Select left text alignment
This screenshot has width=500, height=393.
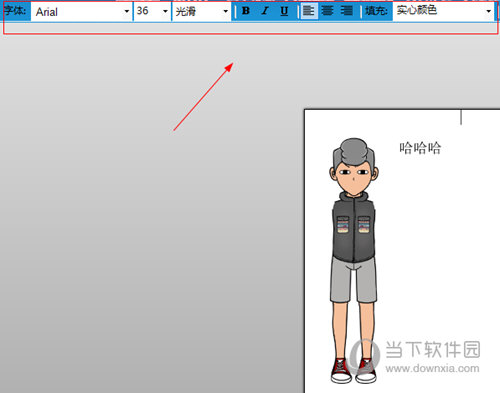pyautogui.click(x=309, y=11)
